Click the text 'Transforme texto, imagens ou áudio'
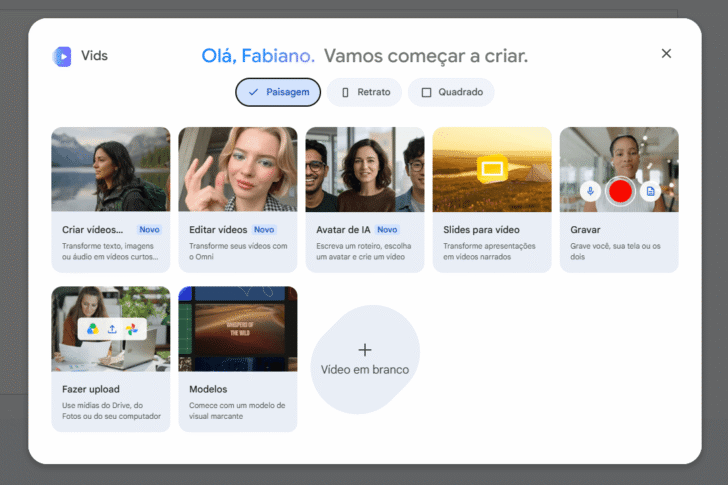The image size is (728, 485). (x=110, y=251)
